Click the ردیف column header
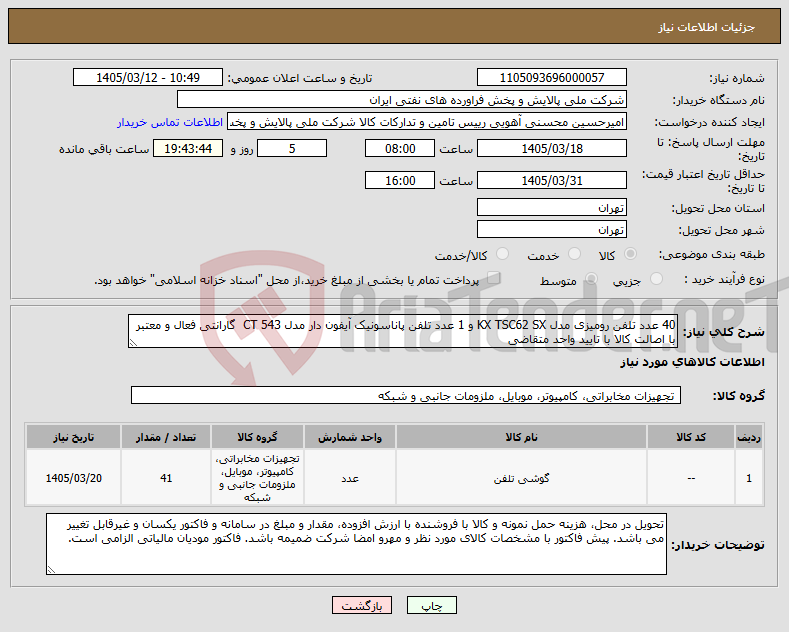Screen dimensions: 789x632 pyautogui.click(x=749, y=437)
